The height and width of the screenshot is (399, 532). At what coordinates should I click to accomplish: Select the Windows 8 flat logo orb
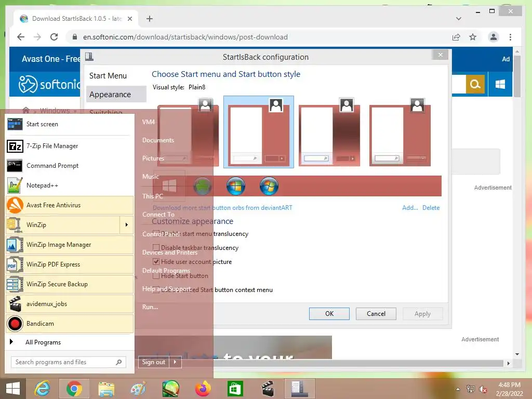pos(169,186)
